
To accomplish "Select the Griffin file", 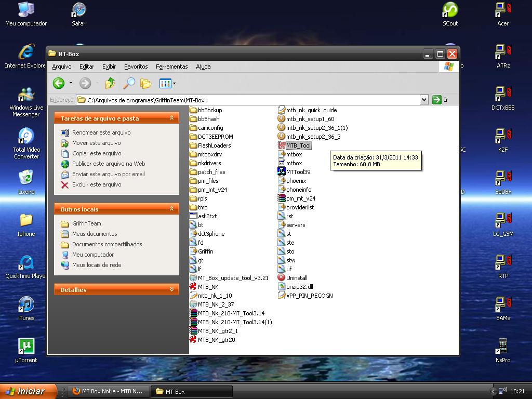I will click(201, 251).
